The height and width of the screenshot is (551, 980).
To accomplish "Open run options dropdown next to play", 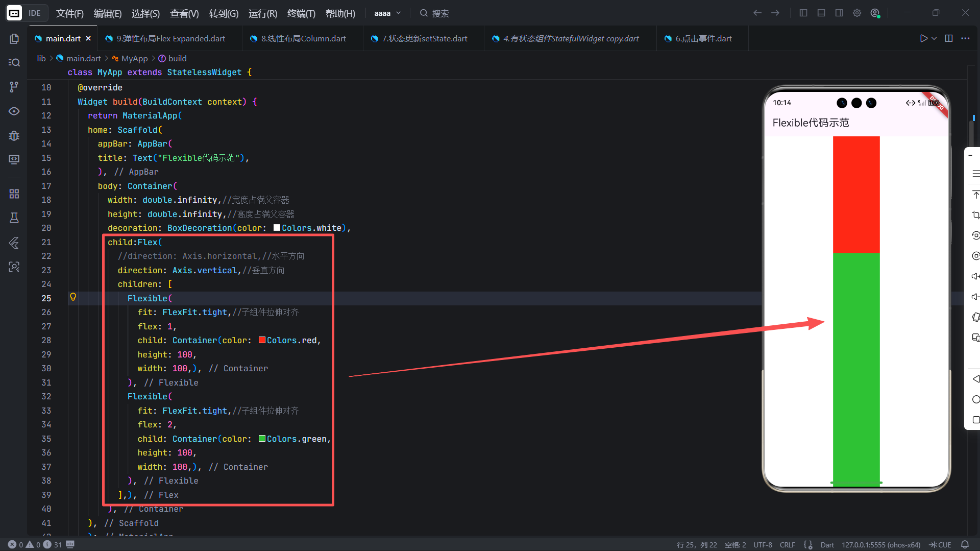I will [934, 38].
